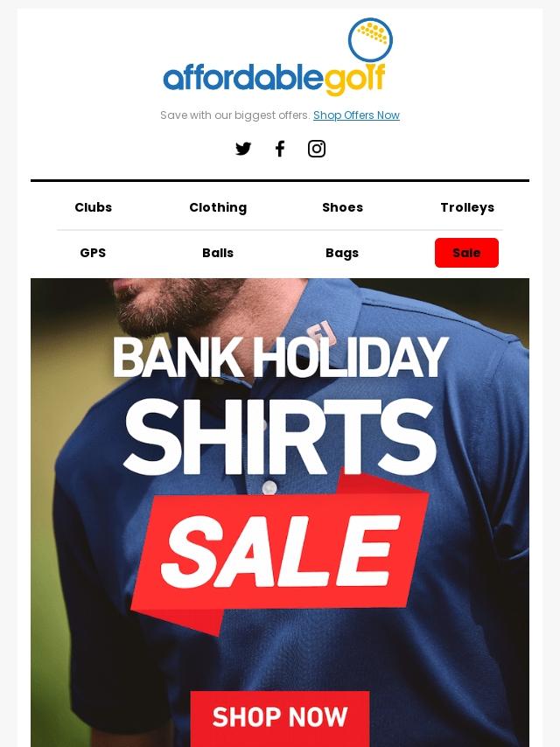Open the Twitter bird icon
Viewport: 560px width, 747px height.
pos(243,149)
